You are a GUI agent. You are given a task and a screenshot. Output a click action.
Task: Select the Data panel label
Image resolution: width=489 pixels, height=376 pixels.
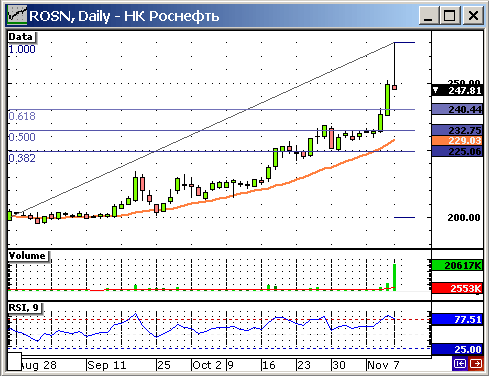pos(21,37)
